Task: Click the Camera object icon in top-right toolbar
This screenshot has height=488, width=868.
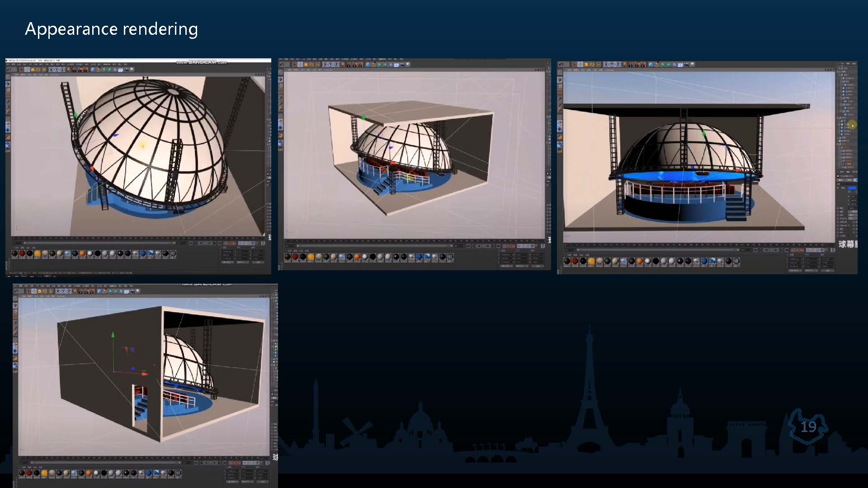Action: [686, 64]
